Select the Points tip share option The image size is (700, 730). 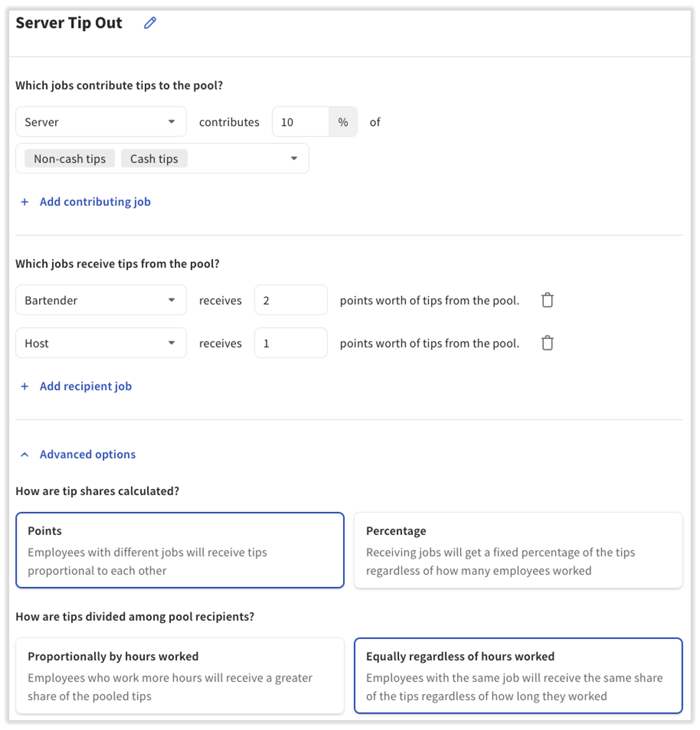[x=180, y=550]
